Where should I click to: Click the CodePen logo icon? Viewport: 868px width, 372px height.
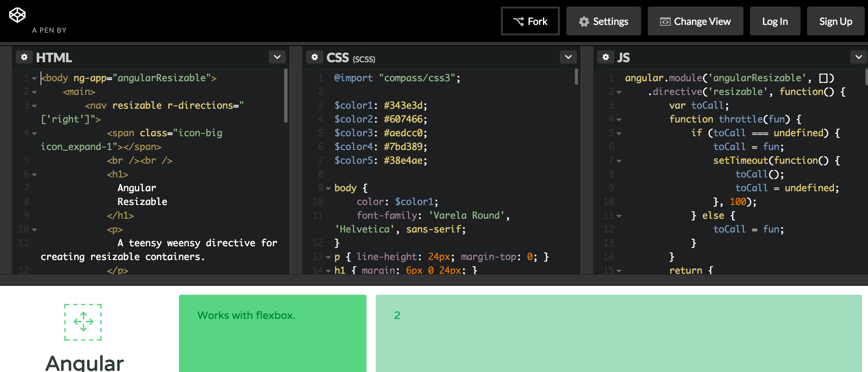click(x=17, y=15)
